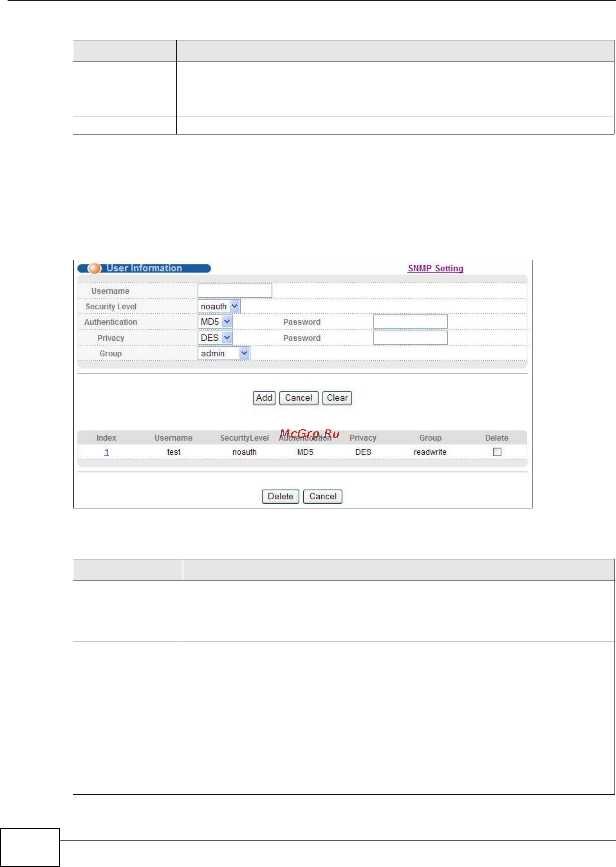Click the Delete column header

497,438
